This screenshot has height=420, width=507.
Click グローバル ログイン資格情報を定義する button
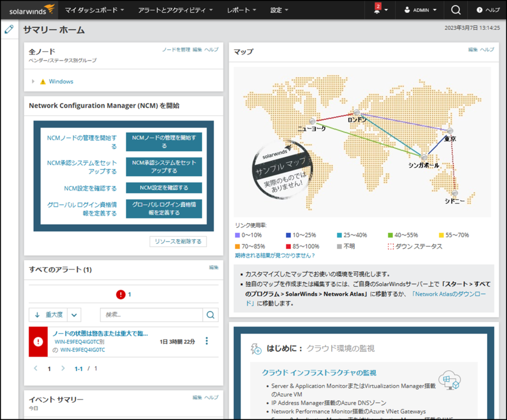164,208
